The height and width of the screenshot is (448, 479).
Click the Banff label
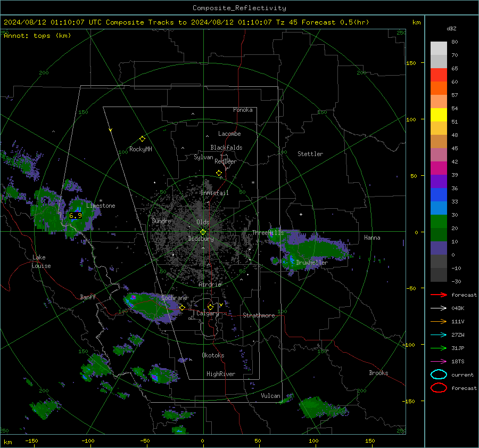tap(88, 297)
